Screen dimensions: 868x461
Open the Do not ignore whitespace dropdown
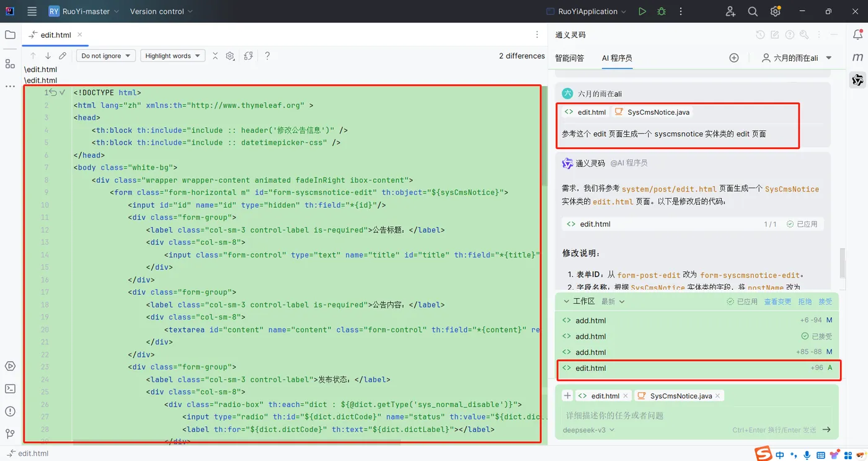point(106,56)
